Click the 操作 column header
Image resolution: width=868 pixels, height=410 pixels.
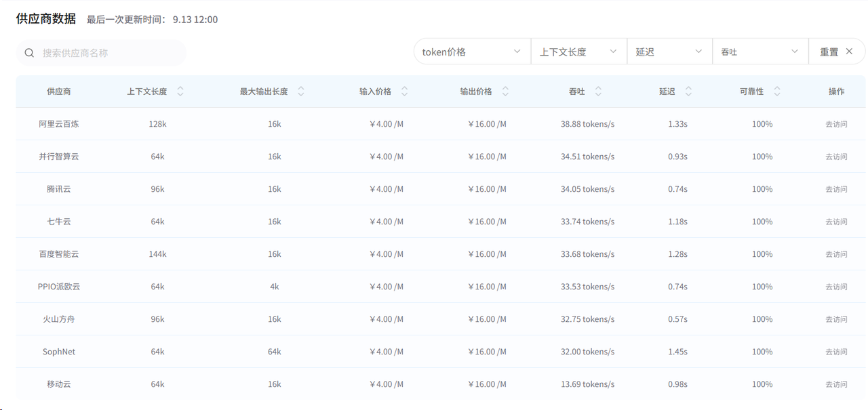pyautogui.click(x=836, y=91)
